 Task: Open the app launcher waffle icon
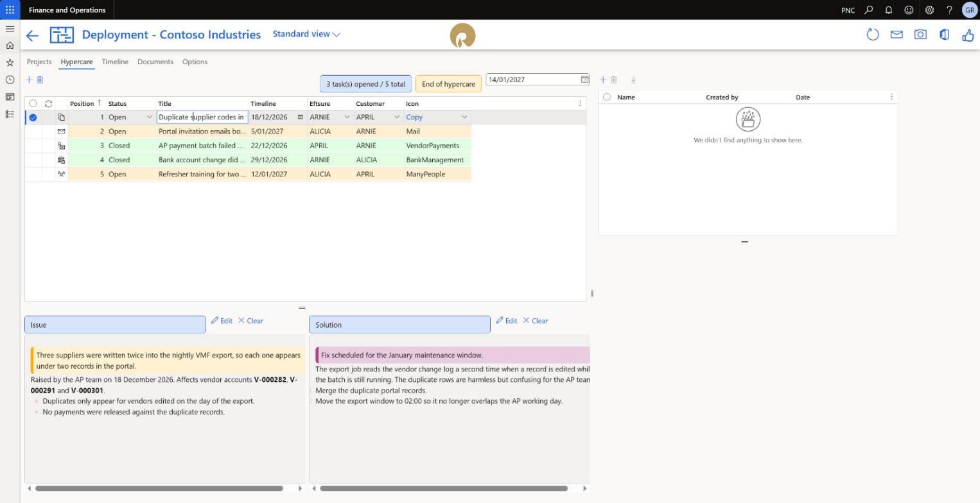(x=10, y=10)
